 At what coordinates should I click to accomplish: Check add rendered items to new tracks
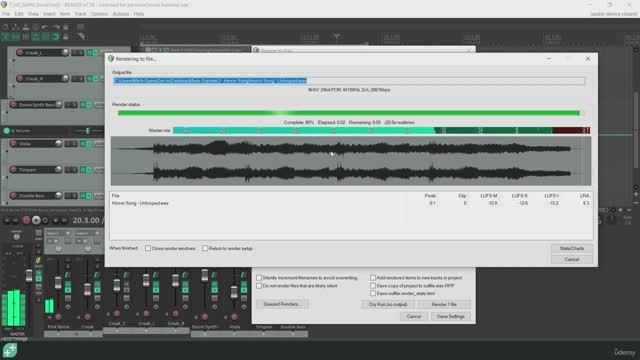[x=373, y=278]
